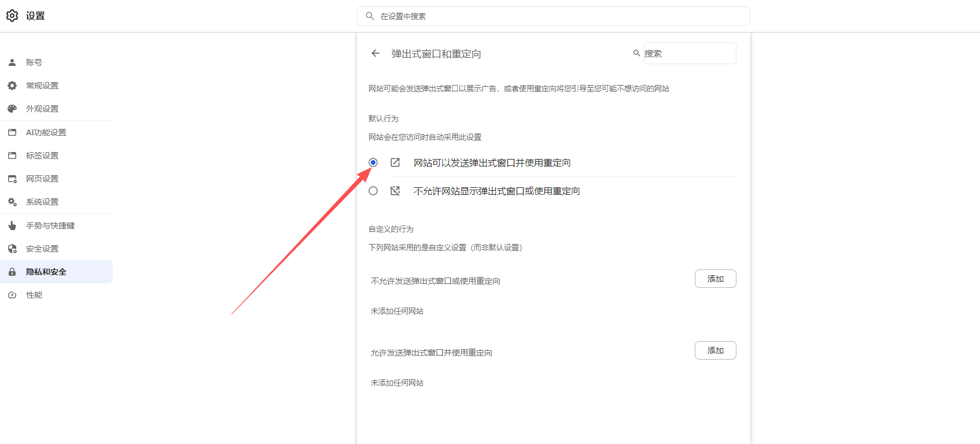Click the settings gear icon in header
Viewport: 980px width, 444px height.
click(x=12, y=16)
